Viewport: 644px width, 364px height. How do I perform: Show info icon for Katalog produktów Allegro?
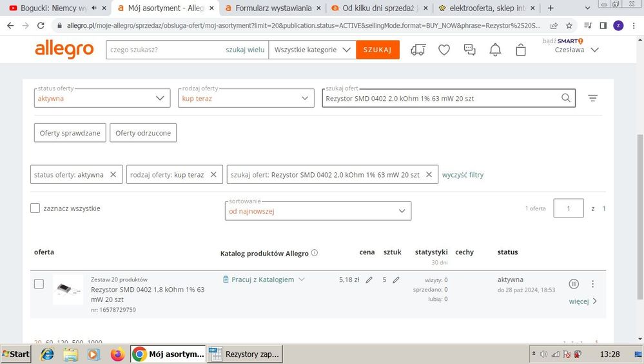pyautogui.click(x=314, y=252)
